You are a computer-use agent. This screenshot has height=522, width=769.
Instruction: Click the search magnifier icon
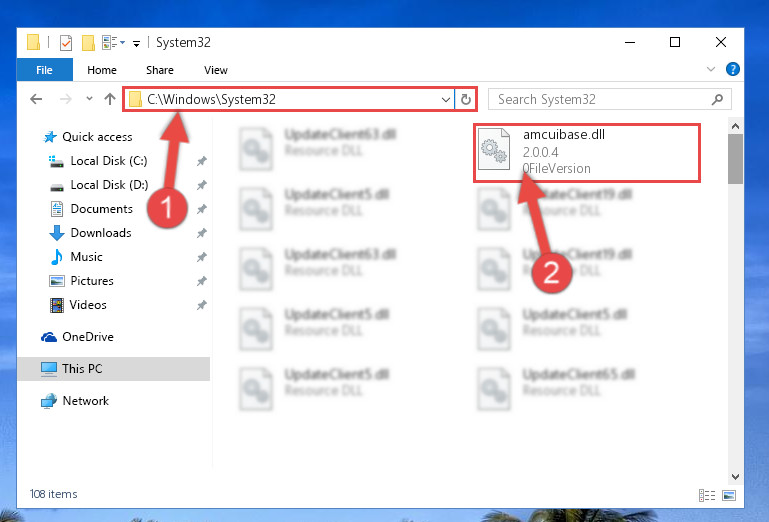tap(717, 100)
